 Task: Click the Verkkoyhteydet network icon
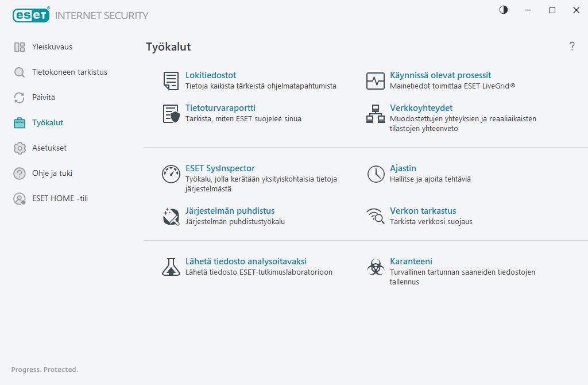[376, 114]
